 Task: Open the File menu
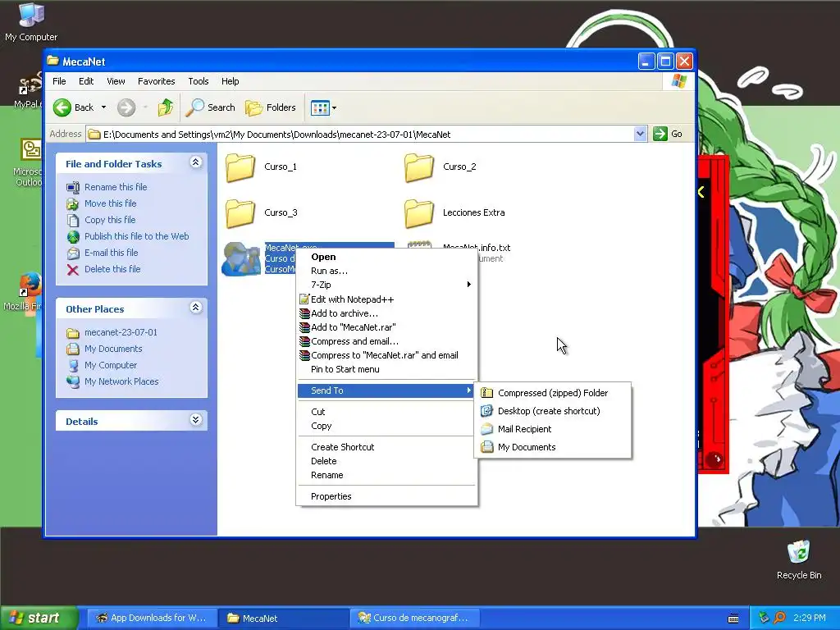tap(59, 81)
